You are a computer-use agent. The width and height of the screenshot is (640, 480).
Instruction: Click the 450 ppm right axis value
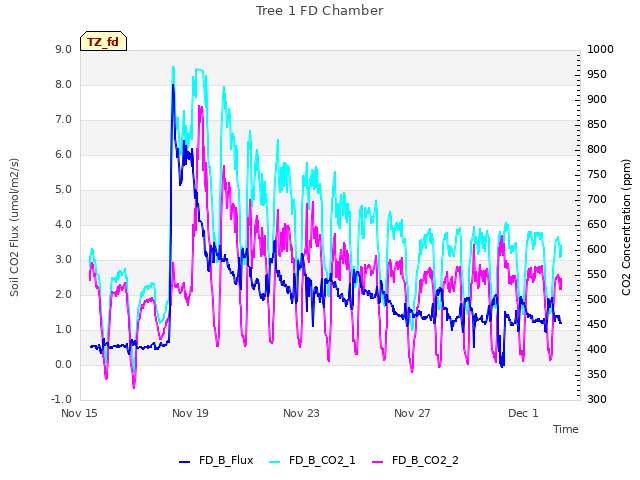[x=597, y=324]
